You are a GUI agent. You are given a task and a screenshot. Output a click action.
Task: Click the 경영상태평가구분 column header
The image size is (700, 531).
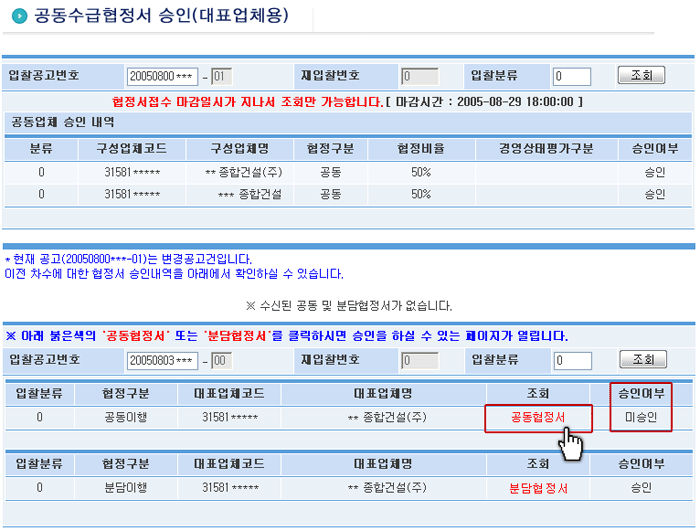click(546, 149)
